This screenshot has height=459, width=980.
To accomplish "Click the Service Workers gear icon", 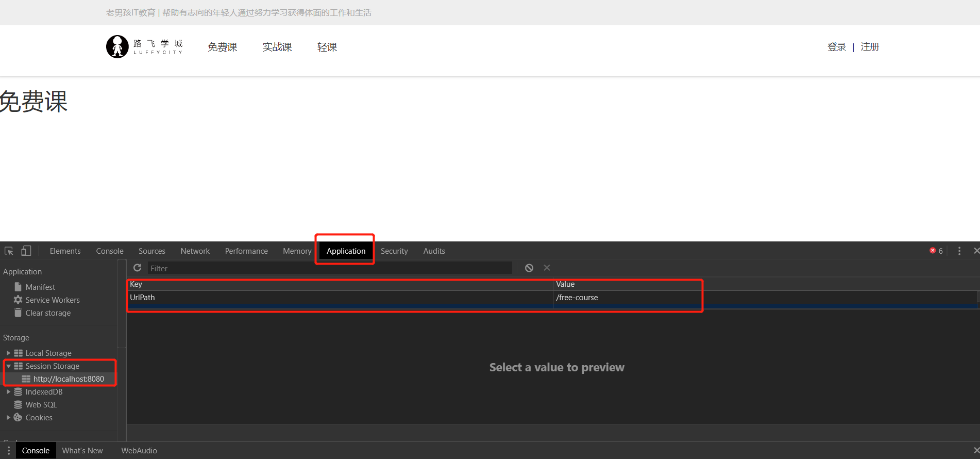I will pyautogui.click(x=18, y=300).
